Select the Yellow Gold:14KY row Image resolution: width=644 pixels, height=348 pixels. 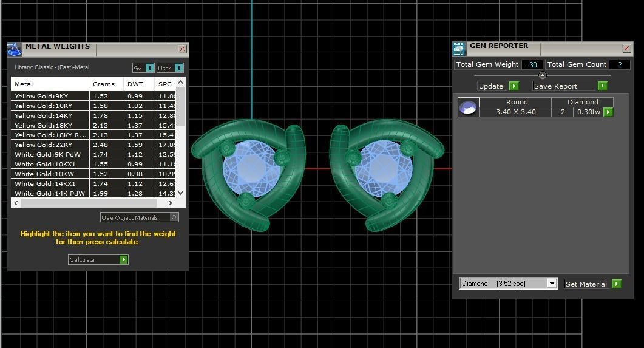pyautogui.click(x=93, y=116)
